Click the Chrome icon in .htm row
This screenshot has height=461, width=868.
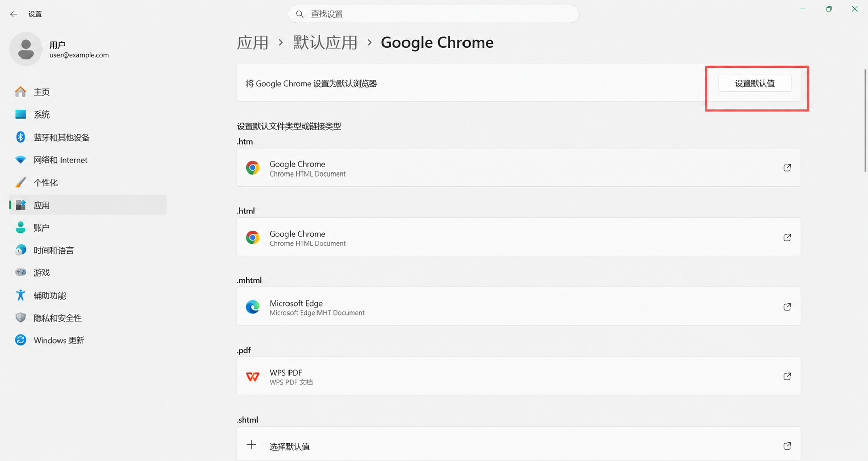[253, 168]
